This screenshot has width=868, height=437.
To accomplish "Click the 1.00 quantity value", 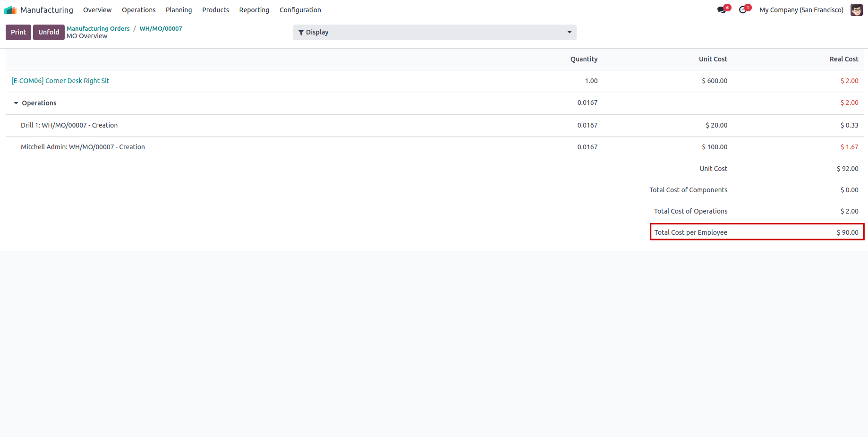I will [591, 81].
